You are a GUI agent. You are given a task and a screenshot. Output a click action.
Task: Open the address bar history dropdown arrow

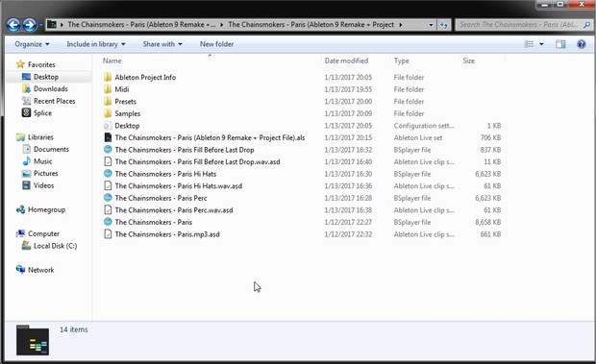(431, 25)
